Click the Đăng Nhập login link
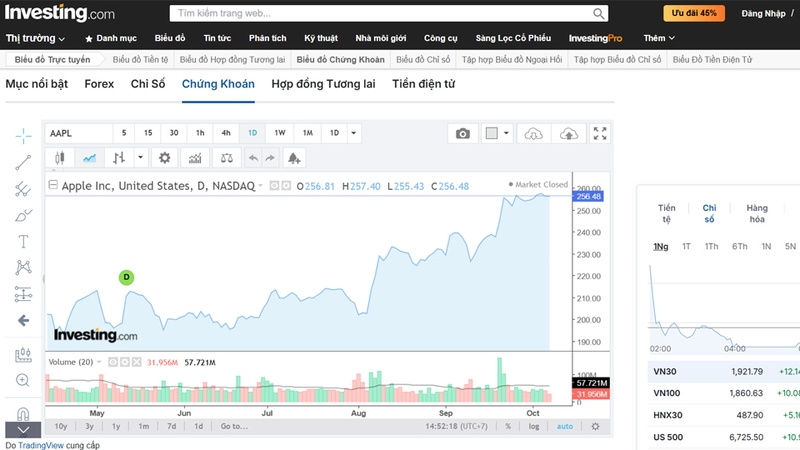Screen dimensions: 800x450 click(x=765, y=13)
